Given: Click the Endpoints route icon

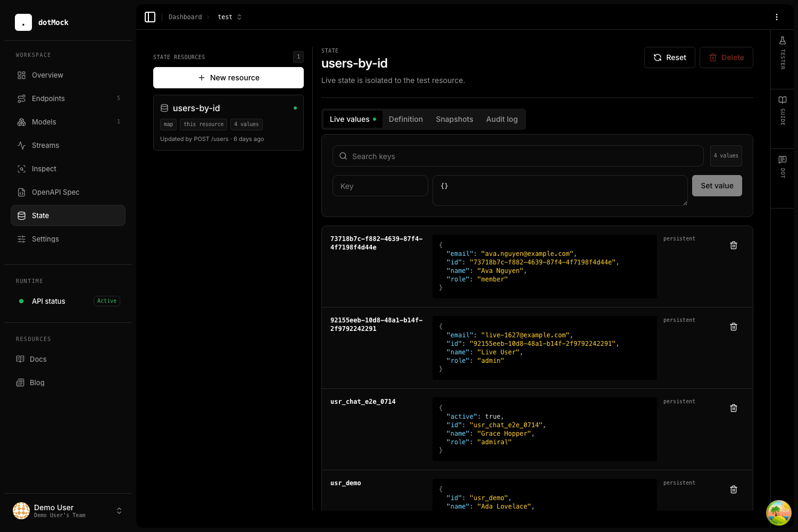Looking at the screenshot, I should [21, 98].
